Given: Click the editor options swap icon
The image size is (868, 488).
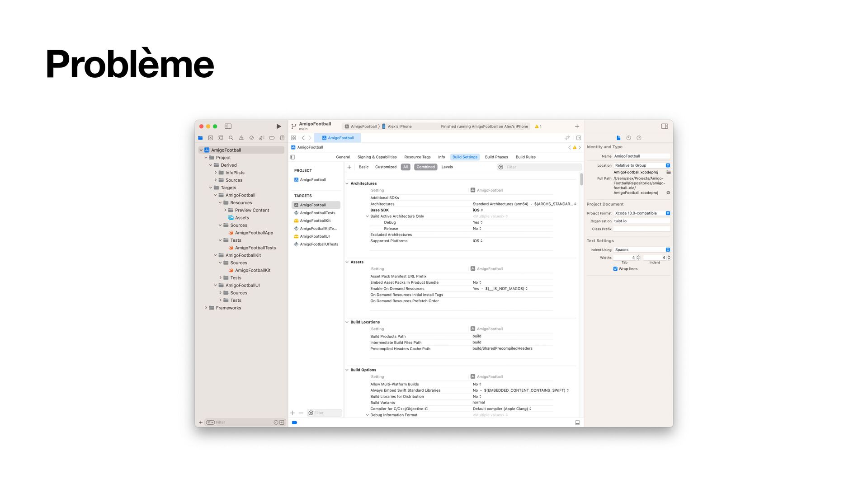Looking at the screenshot, I should pyautogui.click(x=567, y=138).
